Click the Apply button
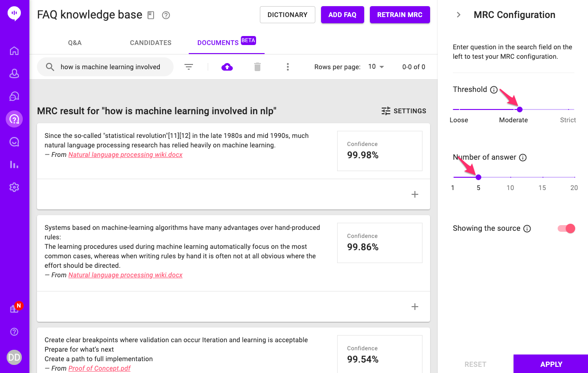Viewport: 588px width, 373px height. coord(551,364)
